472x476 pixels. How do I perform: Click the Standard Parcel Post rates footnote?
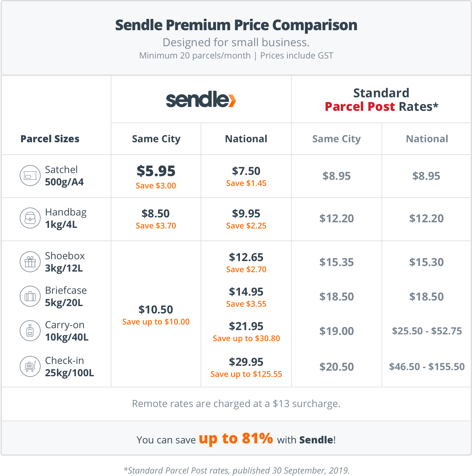pyautogui.click(x=236, y=470)
